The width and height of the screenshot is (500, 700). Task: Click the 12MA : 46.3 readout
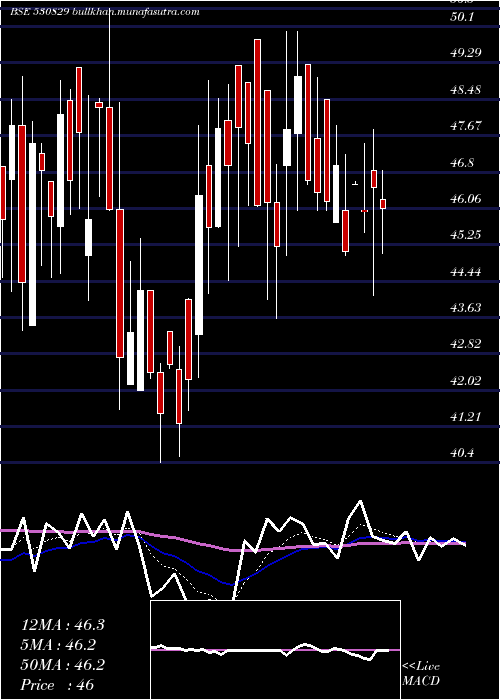[x=62, y=625]
